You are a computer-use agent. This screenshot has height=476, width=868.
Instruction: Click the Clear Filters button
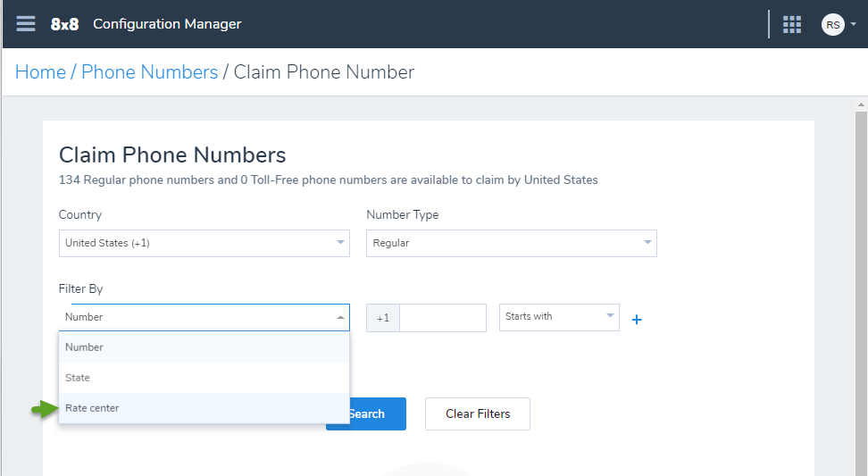[478, 413]
